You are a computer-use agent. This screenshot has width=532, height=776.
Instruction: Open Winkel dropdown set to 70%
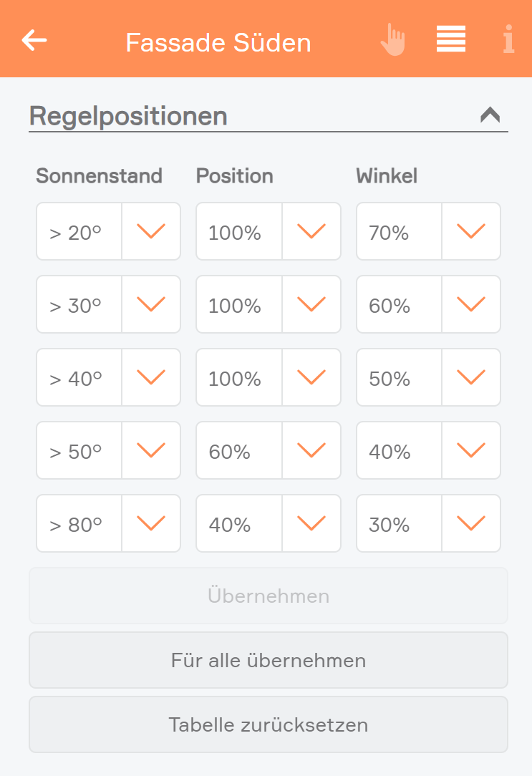coord(428,231)
